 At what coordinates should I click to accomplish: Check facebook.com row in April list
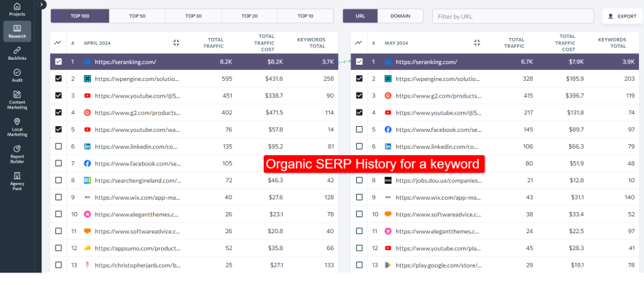tap(58, 163)
